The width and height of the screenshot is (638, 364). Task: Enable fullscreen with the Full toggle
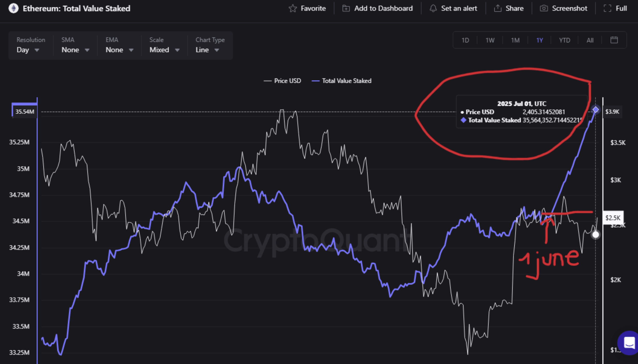point(615,8)
